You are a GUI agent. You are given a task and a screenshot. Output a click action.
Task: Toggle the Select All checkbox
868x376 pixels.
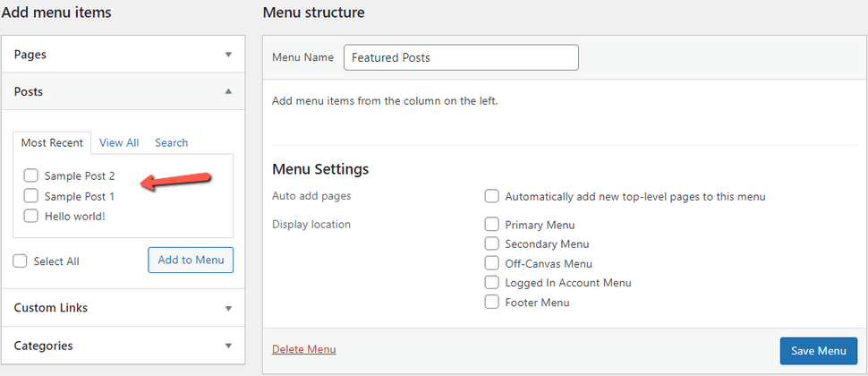tap(20, 261)
